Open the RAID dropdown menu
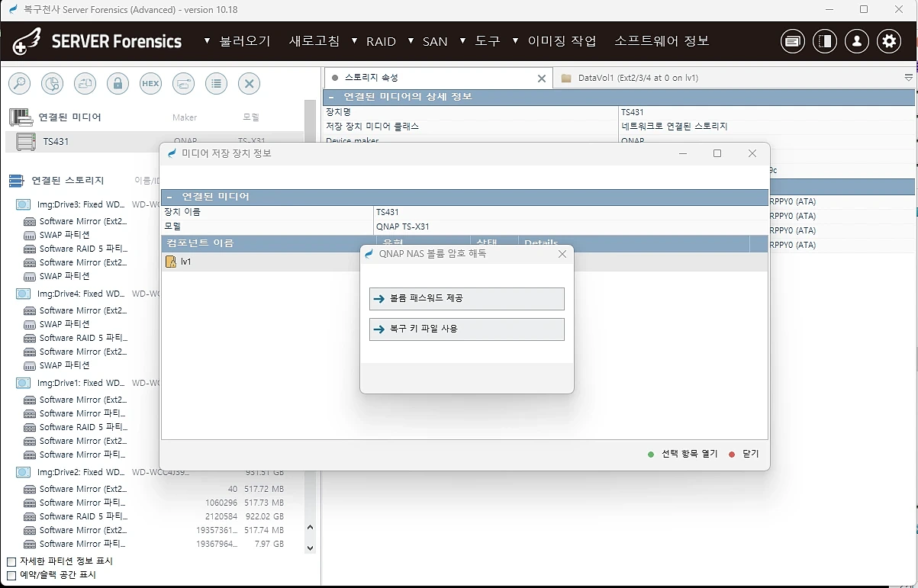This screenshot has width=918, height=588. pos(374,41)
